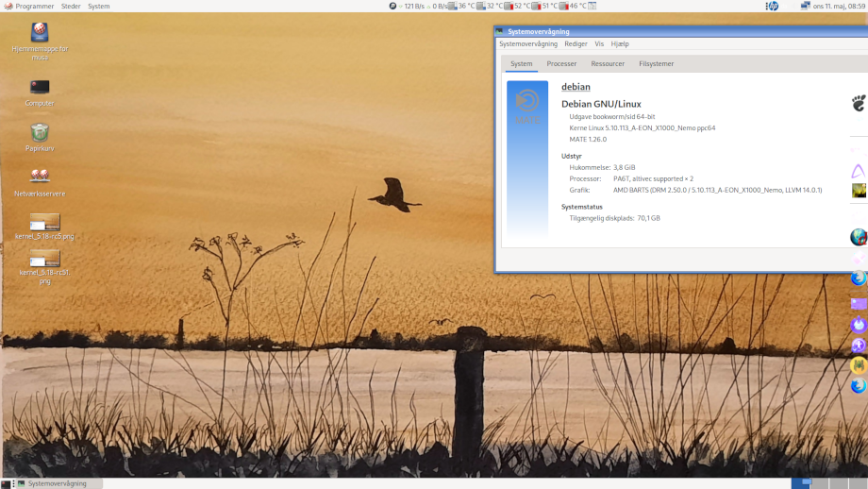Expand the System panel menu
Image resolution: width=868 pixels, height=489 pixels.
tap(99, 6)
